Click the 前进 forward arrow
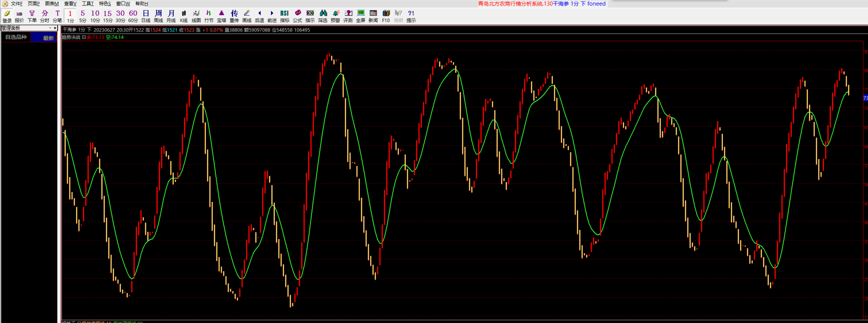The width and height of the screenshot is (868, 323). click(x=272, y=16)
